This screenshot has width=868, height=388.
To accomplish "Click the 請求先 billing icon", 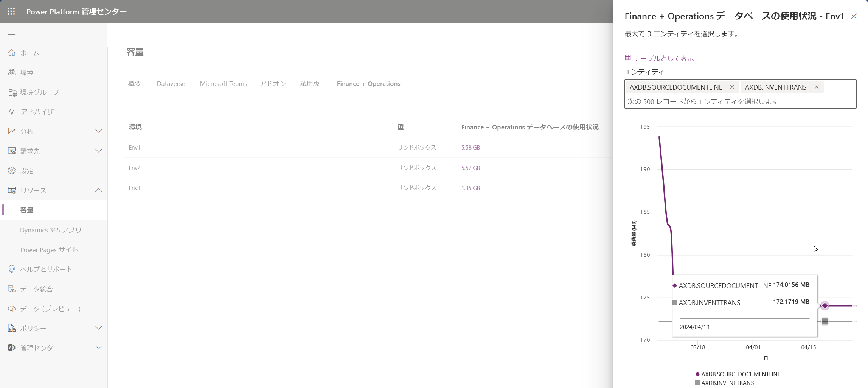I will tap(12, 151).
